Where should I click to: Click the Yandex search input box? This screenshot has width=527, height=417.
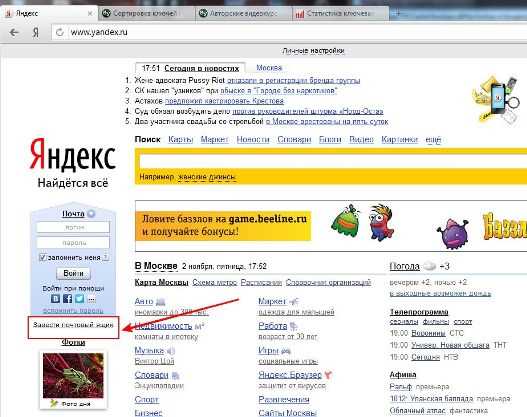(x=333, y=161)
